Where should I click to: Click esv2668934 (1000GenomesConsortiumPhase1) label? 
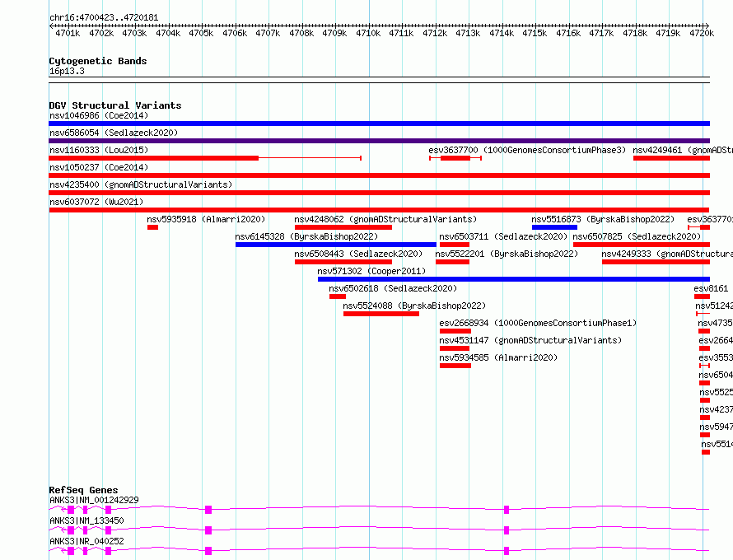[x=538, y=323]
